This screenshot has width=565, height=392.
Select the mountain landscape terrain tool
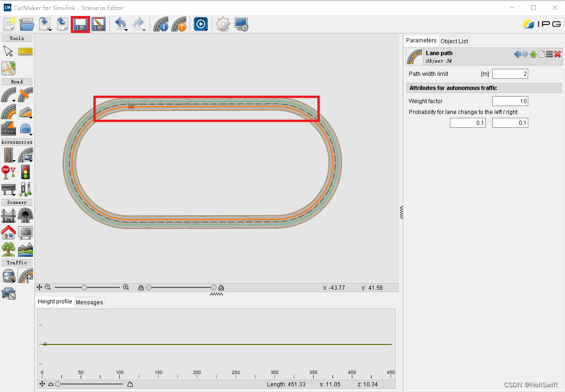tap(25, 249)
